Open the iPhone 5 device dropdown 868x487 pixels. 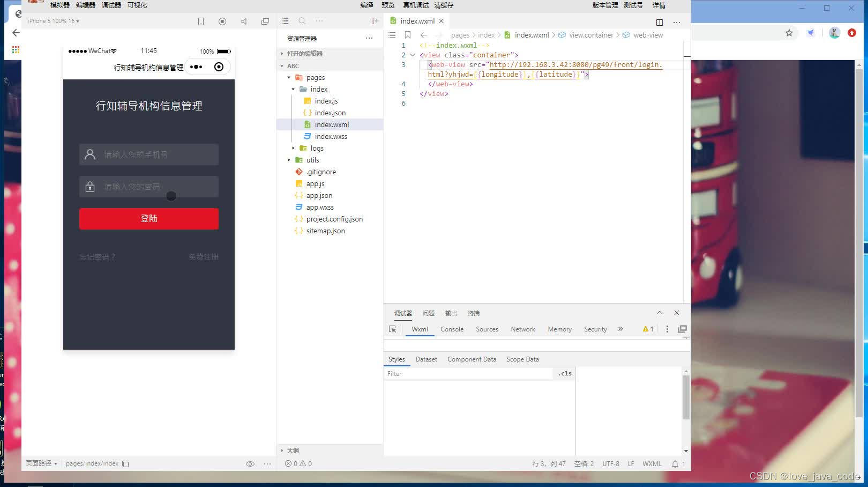click(x=54, y=21)
